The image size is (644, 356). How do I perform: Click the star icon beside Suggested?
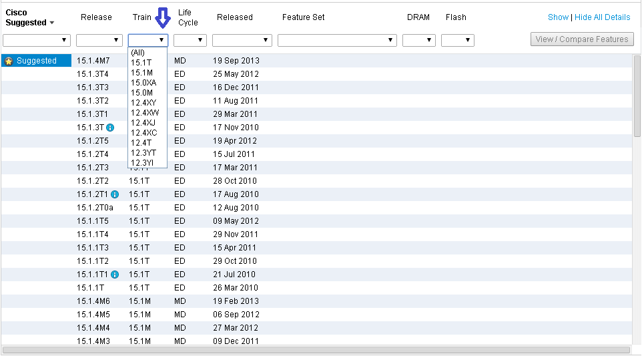tap(9, 61)
